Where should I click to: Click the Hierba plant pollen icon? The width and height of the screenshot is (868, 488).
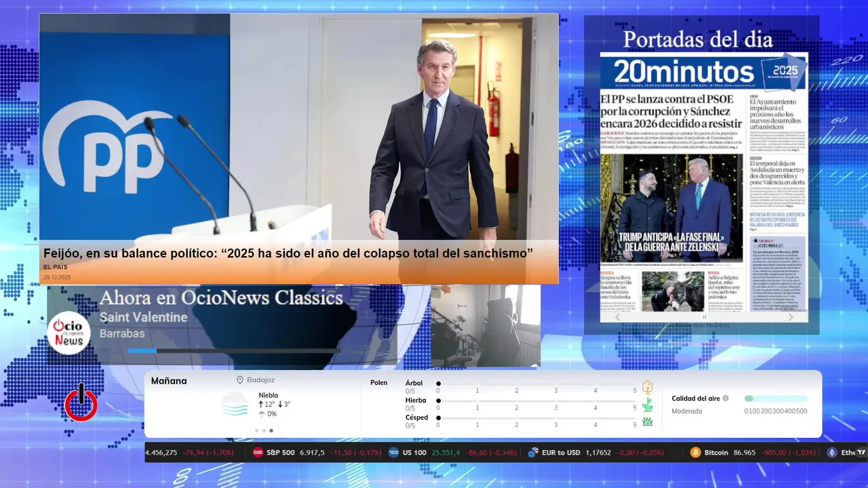pyautogui.click(x=648, y=405)
